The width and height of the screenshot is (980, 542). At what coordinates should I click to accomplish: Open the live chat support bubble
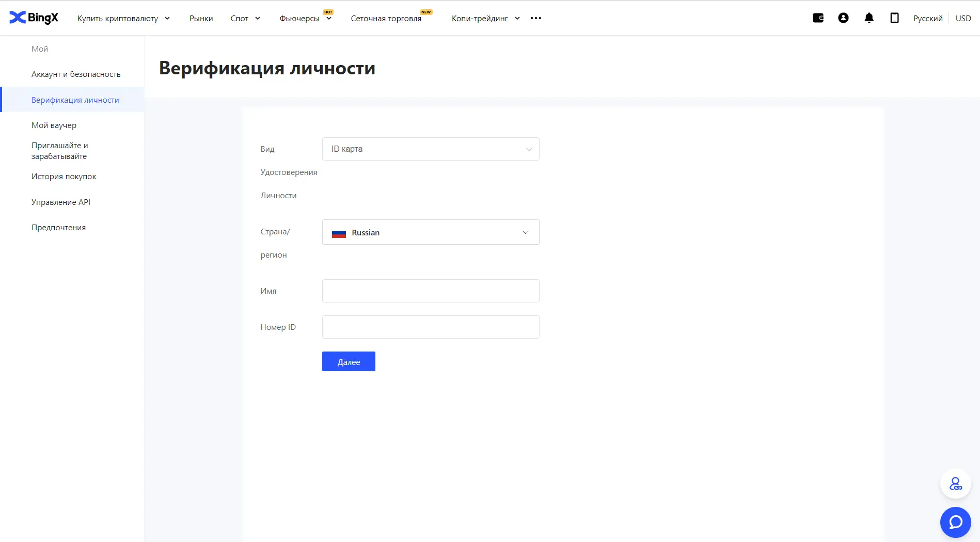coord(955,522)
